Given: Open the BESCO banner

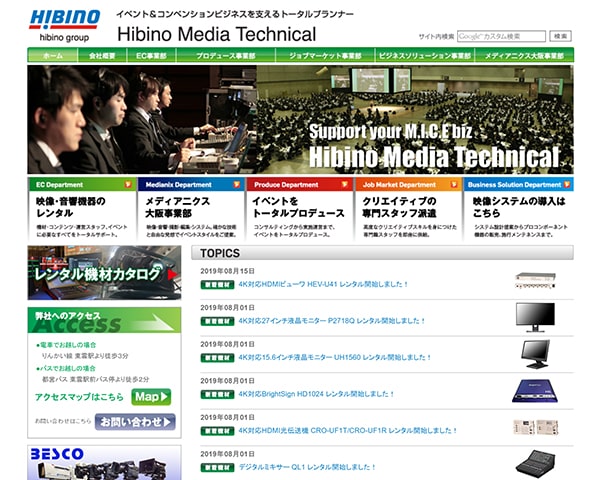Looking at the screenshot, I should 104,462.
